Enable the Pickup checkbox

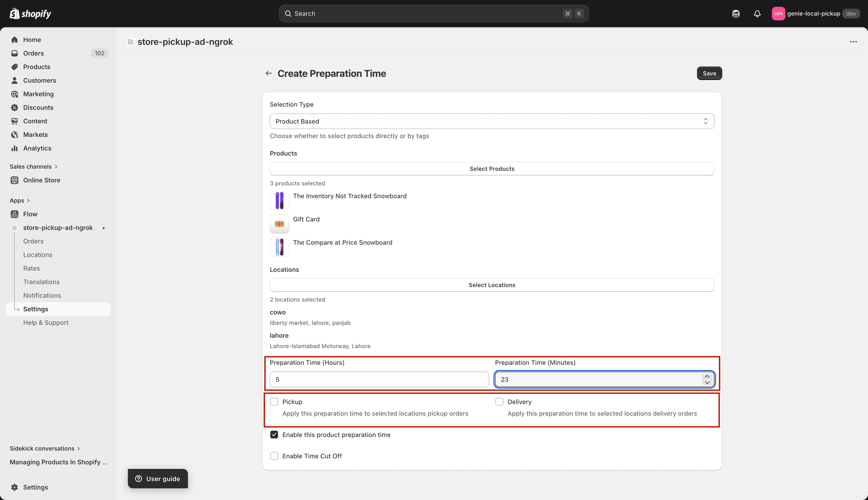pyautogui.click(x=274, y=401)
